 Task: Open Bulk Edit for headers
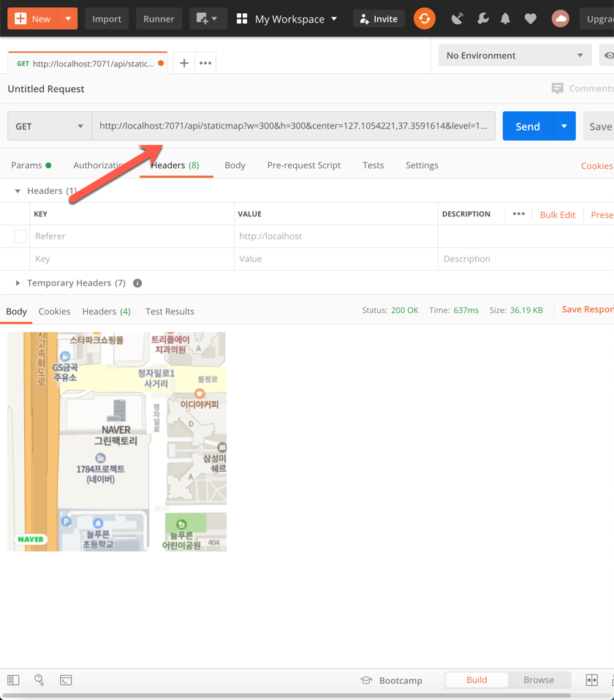click(x=558, y=215)
